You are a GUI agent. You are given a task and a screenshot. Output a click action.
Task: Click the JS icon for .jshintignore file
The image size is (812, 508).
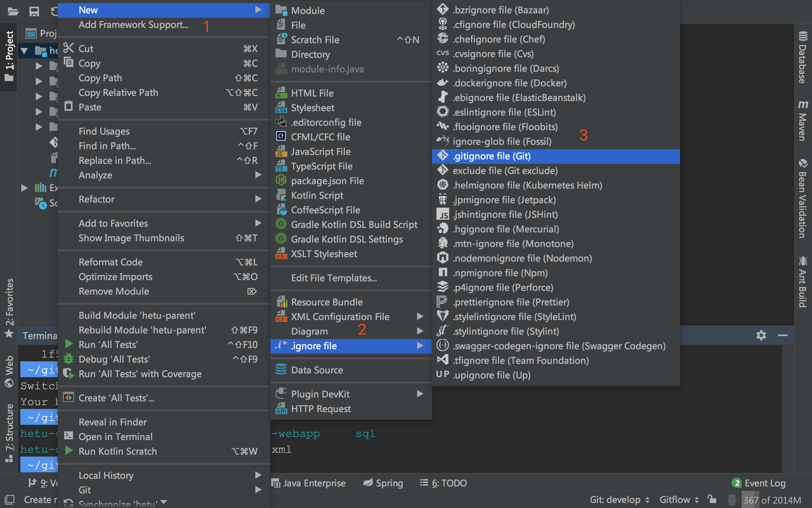pos(442,214)
